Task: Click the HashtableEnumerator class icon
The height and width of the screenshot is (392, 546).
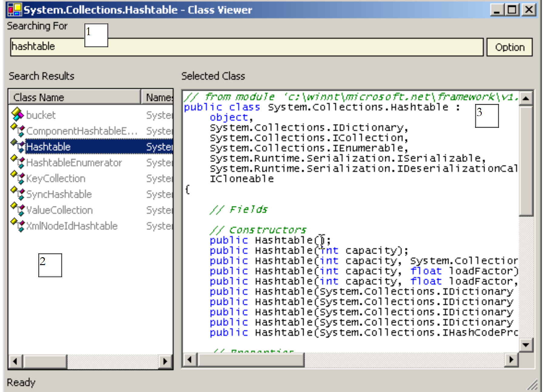Action: point(18,162)
